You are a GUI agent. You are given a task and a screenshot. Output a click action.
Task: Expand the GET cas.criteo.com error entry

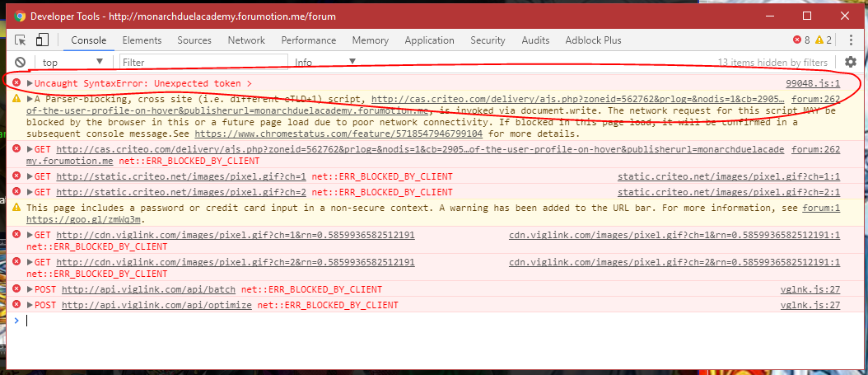pyautogui.click(x=30, y=149)
